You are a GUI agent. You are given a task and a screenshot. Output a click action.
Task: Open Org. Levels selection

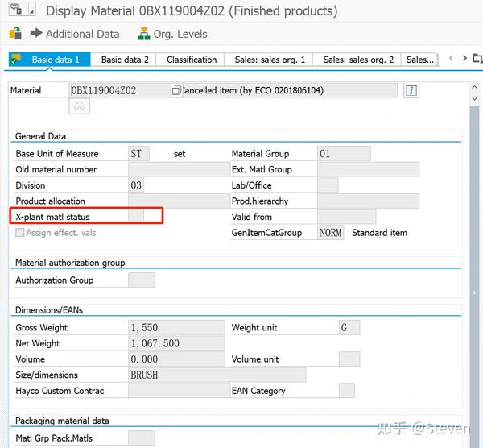tap(172, 34)
